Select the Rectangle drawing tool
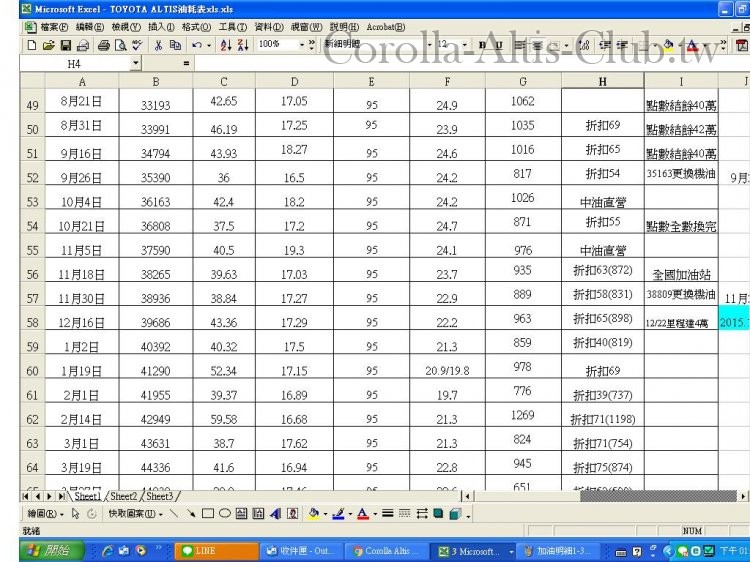Screen dimensions: 750x562 208,514
